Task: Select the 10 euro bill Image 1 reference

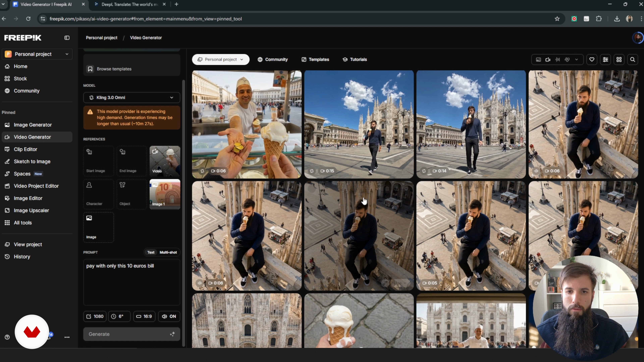Action: point(165,194)
